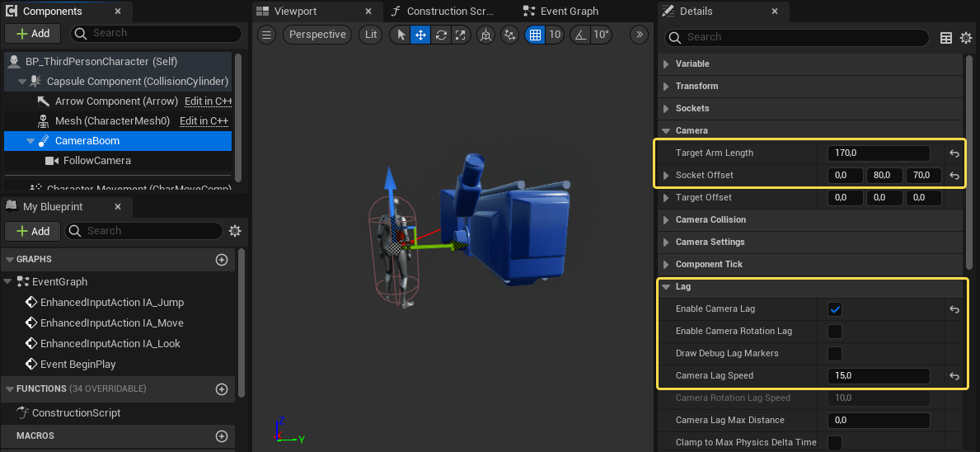Image resolution: width=980 pixels, height=452 pixels.
Task: Select BP_ThirdPersonCharacter (Self) in components tree
Action: tap(102, 62)
